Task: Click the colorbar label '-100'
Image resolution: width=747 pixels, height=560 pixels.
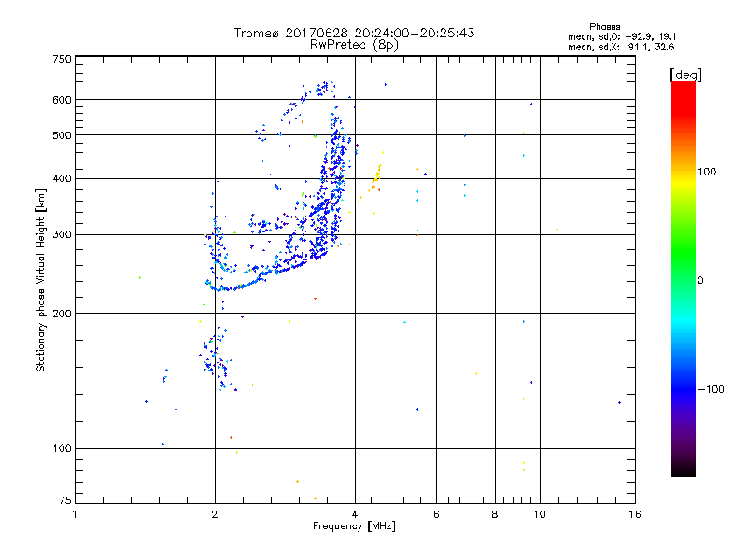Action: click(712, 389)
